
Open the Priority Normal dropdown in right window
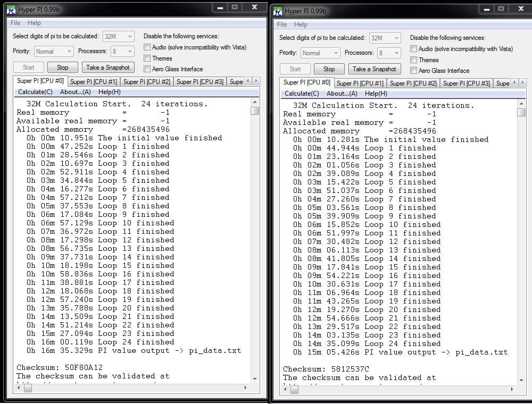pos(320,53)
